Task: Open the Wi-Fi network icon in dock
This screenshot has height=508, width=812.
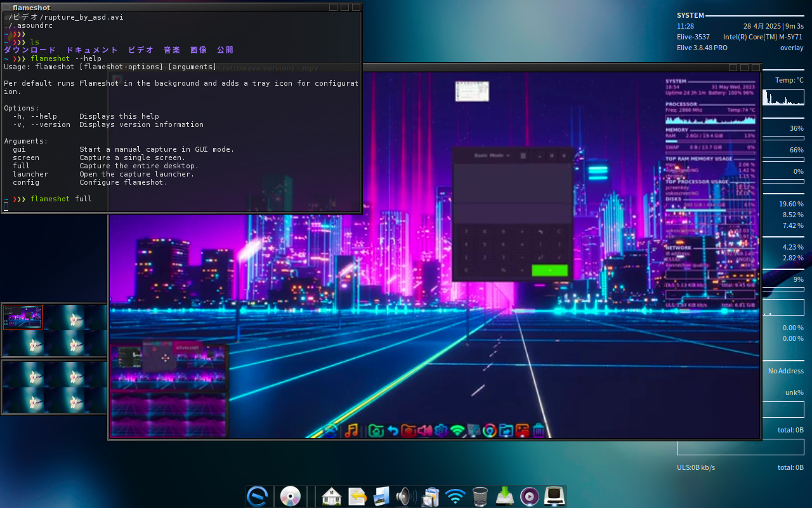Action: pyautogui.click(x=455, y=495)
